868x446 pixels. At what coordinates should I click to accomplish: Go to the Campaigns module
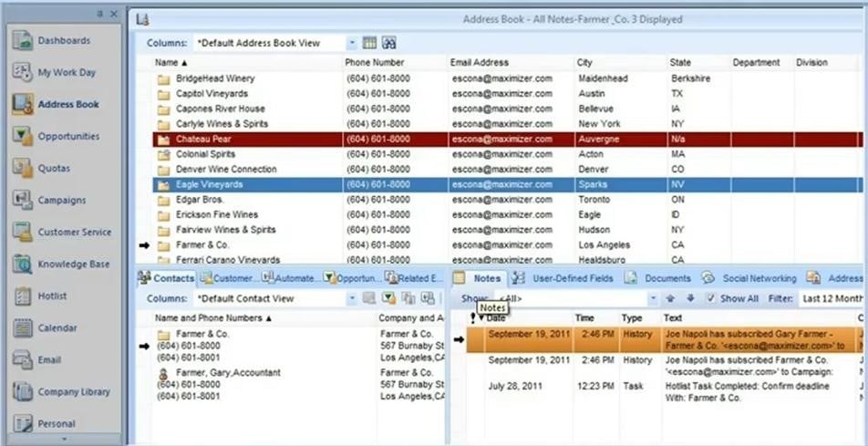pyautogui.click(x=62, y=201)
